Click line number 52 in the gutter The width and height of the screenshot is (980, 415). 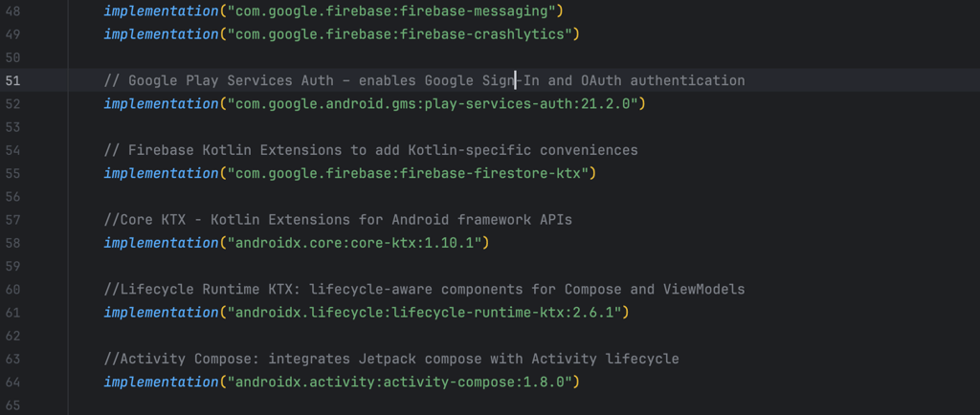tap(12, 103)
